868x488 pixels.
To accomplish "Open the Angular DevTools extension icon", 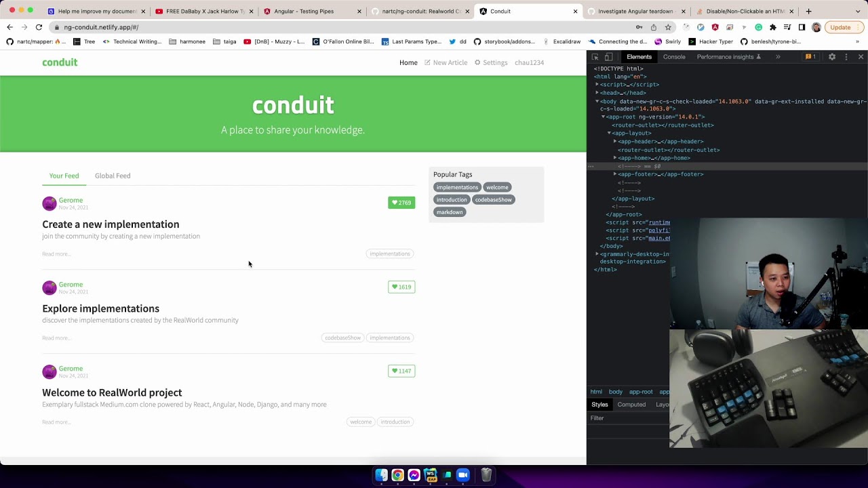I will coord(715,27).
